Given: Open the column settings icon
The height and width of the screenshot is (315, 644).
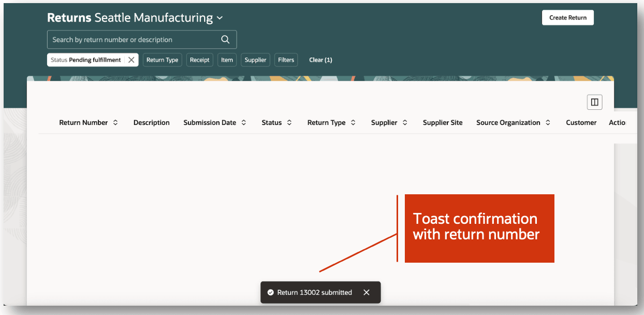Looking at the screenshot, I should [x=594, y=102].
